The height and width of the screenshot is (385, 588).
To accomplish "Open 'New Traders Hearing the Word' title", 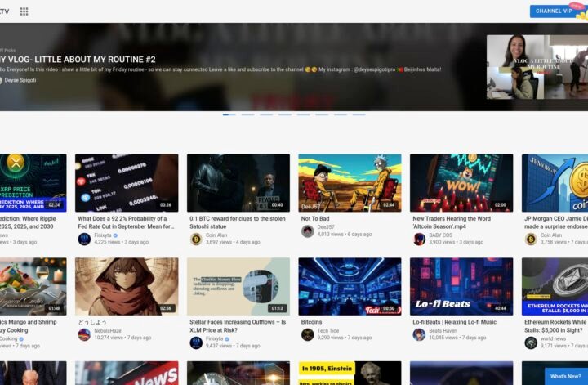I will pos(452,222).
